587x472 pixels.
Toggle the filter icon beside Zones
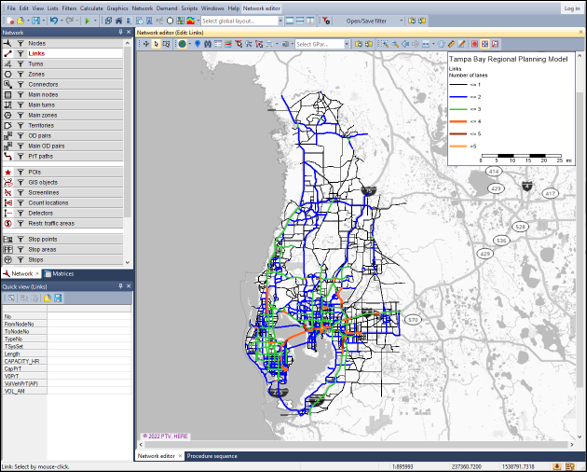tap(21, 74)
